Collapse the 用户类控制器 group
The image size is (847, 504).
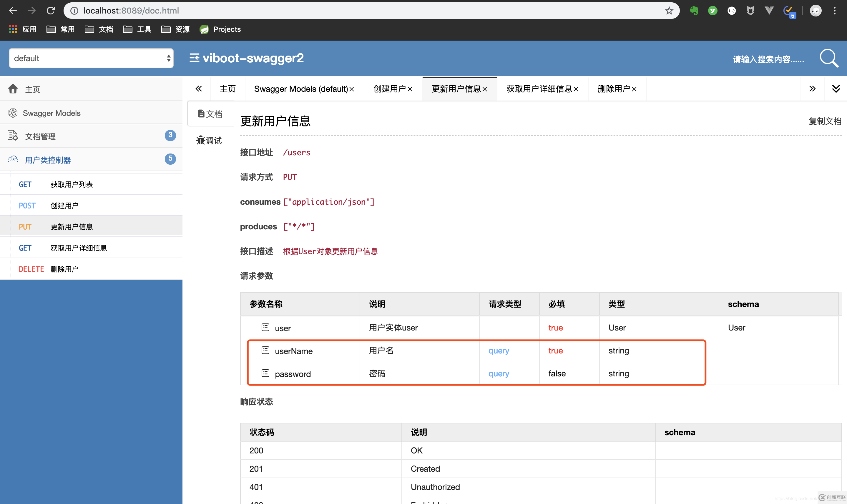click(x=48, y=160)
